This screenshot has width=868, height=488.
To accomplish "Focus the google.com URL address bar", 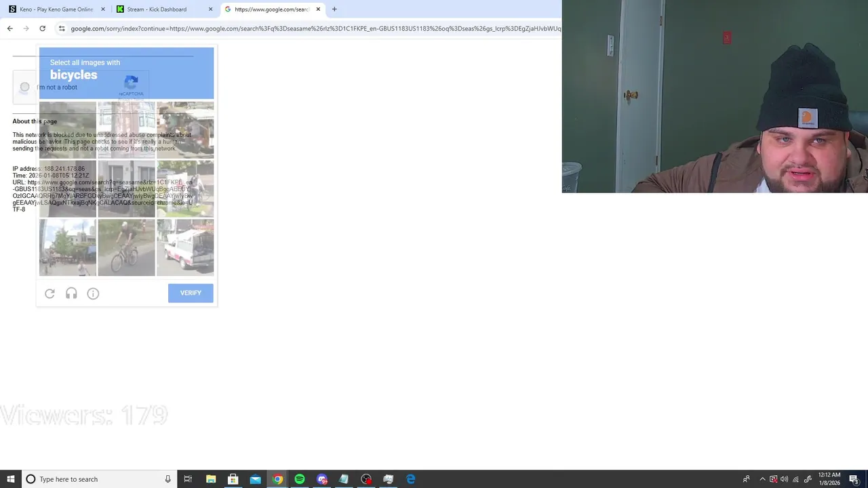I will coord(315,28).
